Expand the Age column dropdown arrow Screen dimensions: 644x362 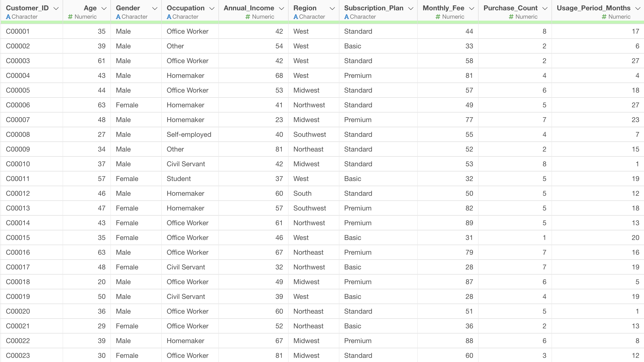click(104, 9)
